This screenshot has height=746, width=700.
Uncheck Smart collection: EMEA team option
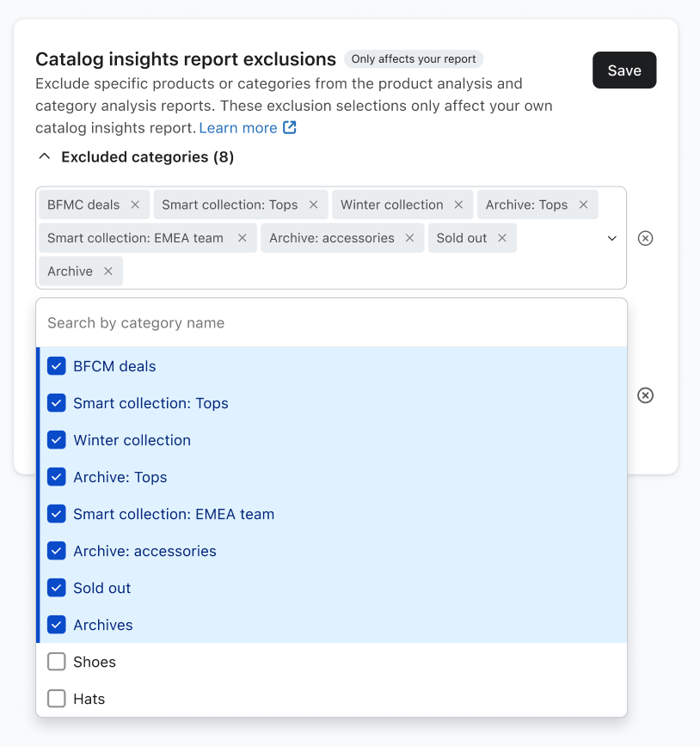[56, 514]
